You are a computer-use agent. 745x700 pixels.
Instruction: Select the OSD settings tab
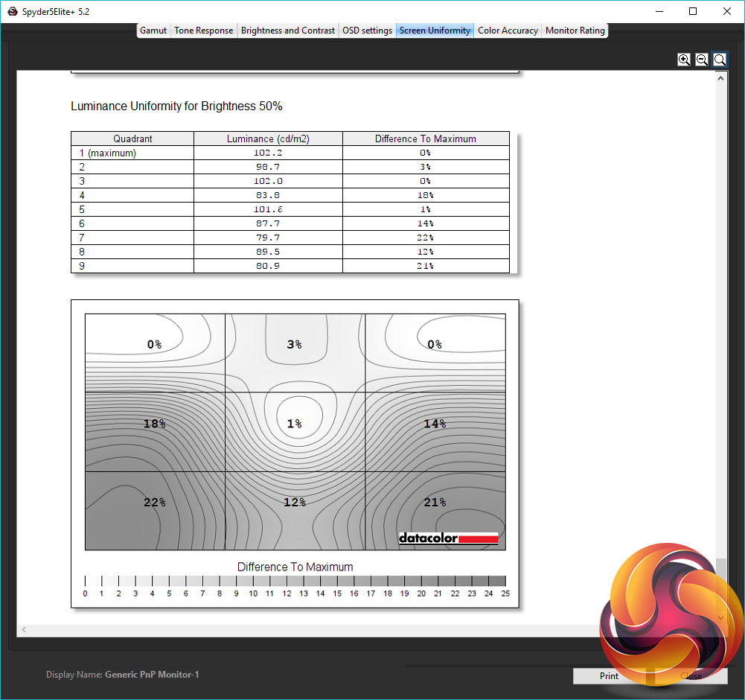(367, 31)
